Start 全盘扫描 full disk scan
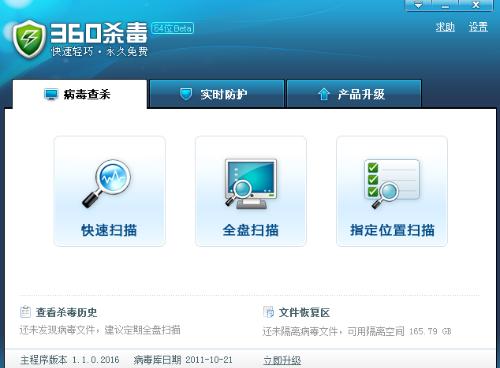This screenshot has width=500, height=368. click(251, 191)
